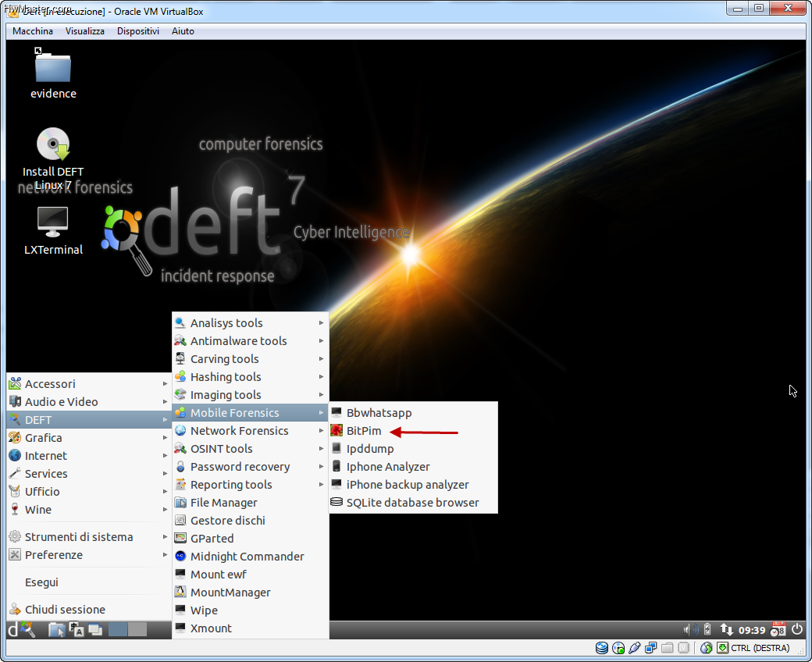This screenshot has height=662, width=812.
Task: Click the VirtualBox USB devices status icon
Action: pos(634,648)
